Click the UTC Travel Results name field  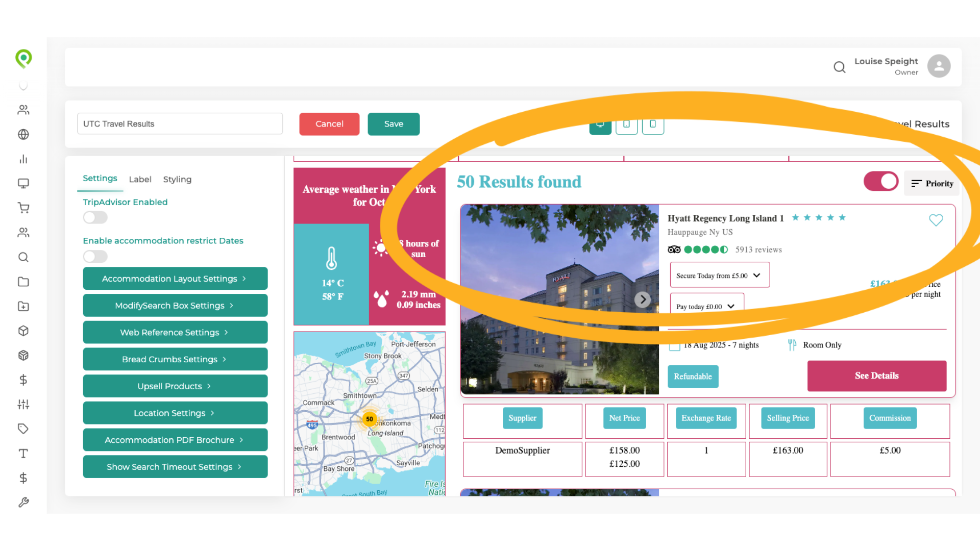click(x=180, y=124)
